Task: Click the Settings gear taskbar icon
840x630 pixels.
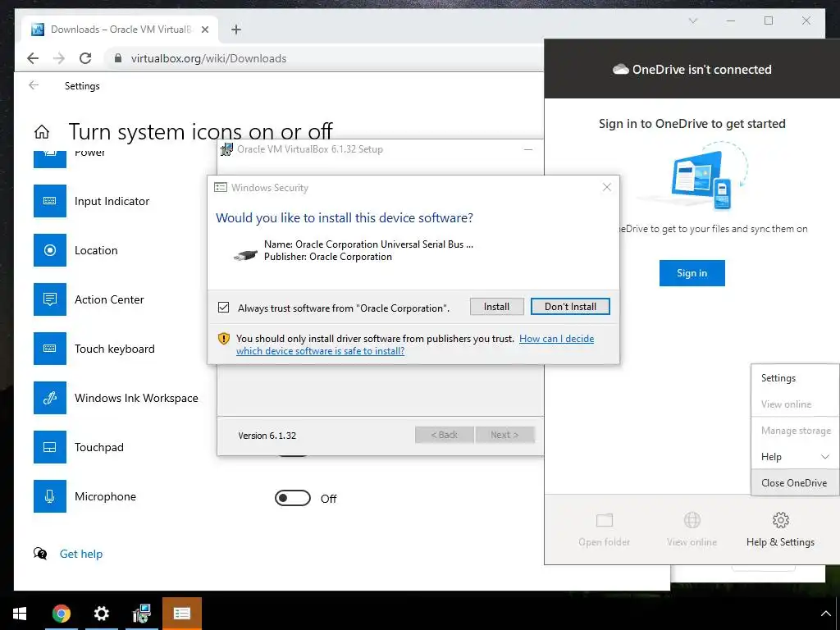Action: pyautogui.click(x=101, y=614)
